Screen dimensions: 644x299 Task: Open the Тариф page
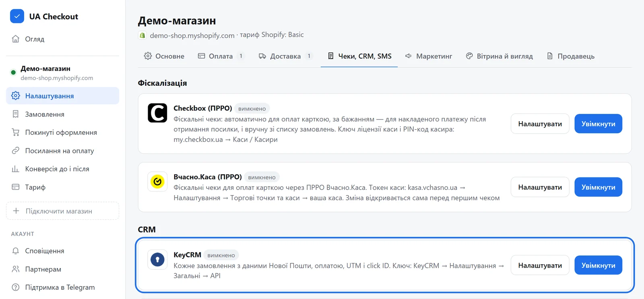click(x=63, y=187)
